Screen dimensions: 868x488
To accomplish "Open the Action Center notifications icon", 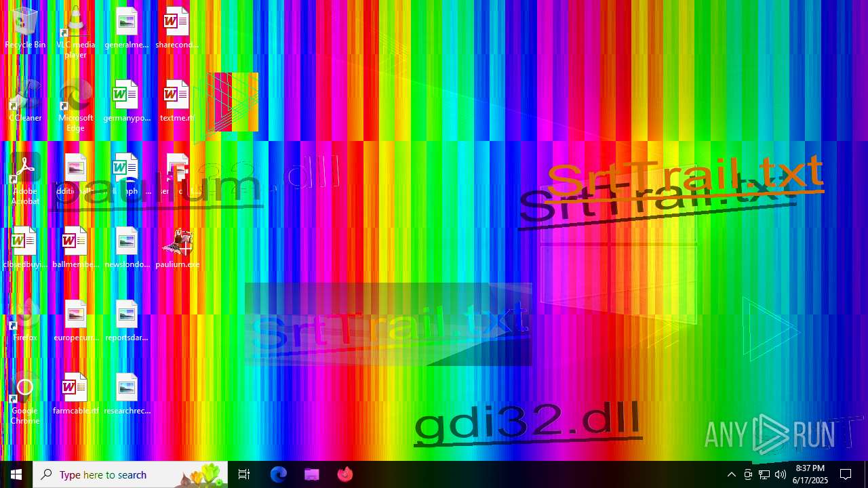I will point(846,474).
